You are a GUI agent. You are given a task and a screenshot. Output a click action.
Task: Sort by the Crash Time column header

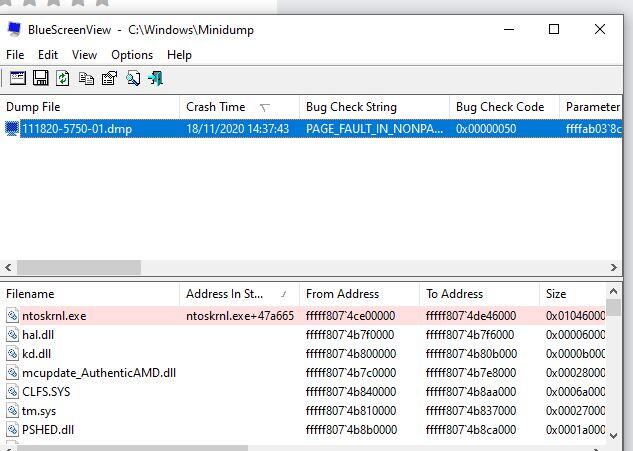point(239,107)
